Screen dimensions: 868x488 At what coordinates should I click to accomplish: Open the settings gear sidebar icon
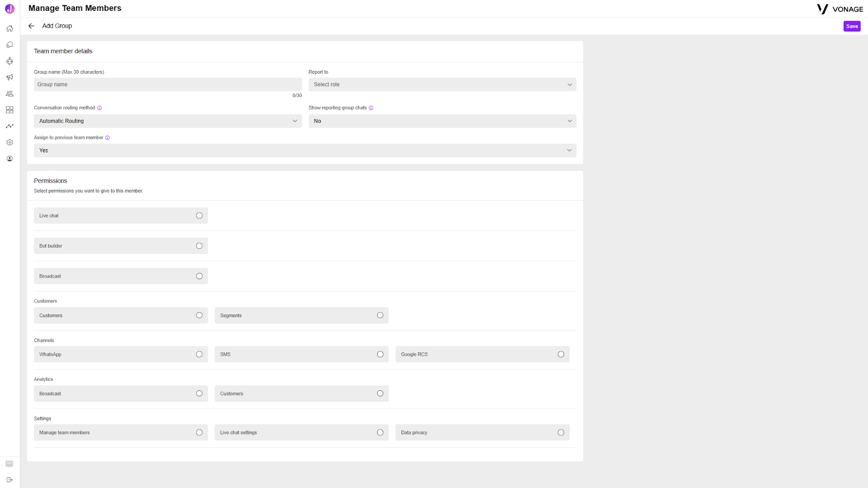point(10,143)
